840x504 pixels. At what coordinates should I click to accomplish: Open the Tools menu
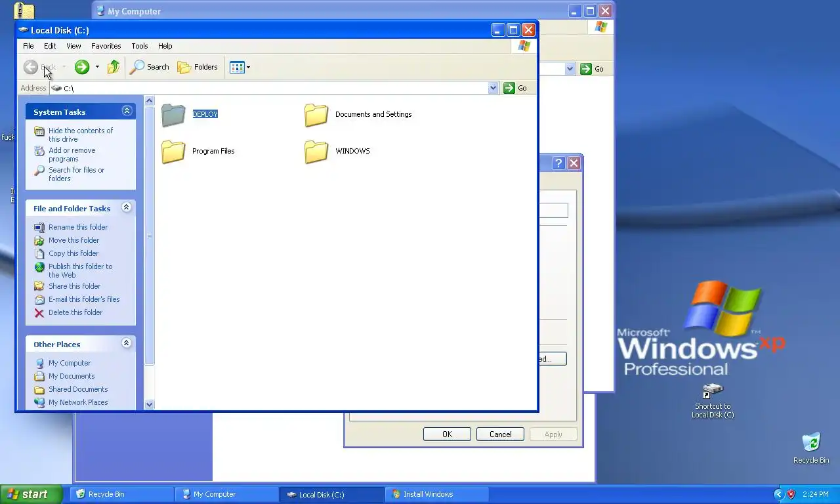click(140, 46)
